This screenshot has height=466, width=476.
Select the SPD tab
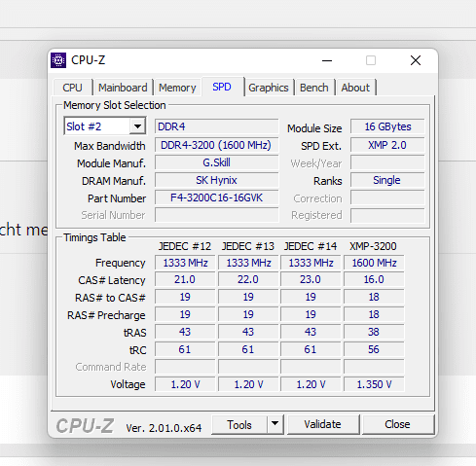[x=222, y=87]
